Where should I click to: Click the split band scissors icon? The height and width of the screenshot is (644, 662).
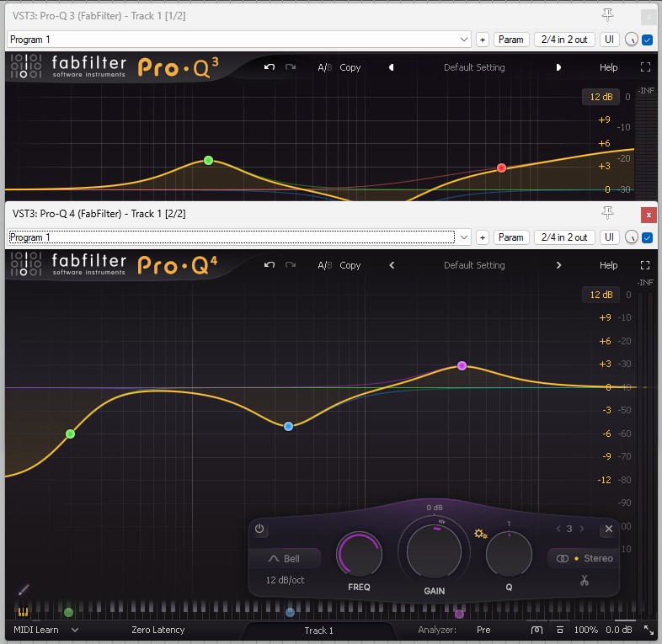tap(585, 580)
